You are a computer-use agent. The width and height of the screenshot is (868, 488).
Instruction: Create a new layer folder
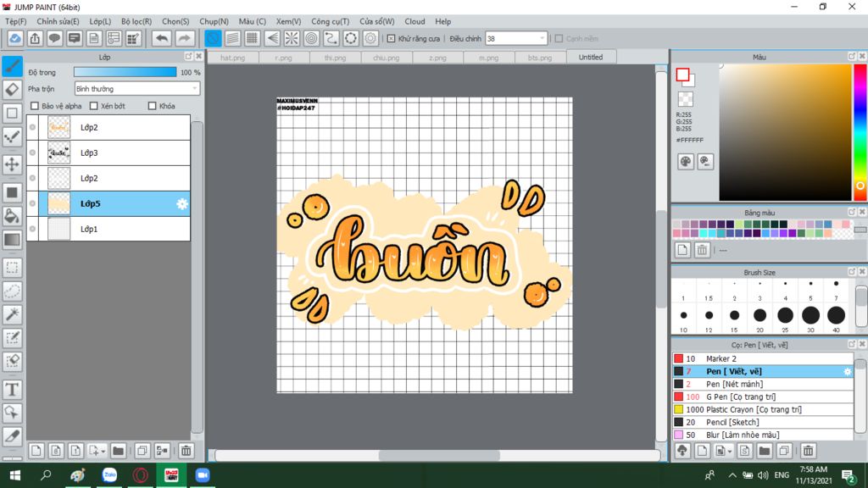click(x=118, y=451)
